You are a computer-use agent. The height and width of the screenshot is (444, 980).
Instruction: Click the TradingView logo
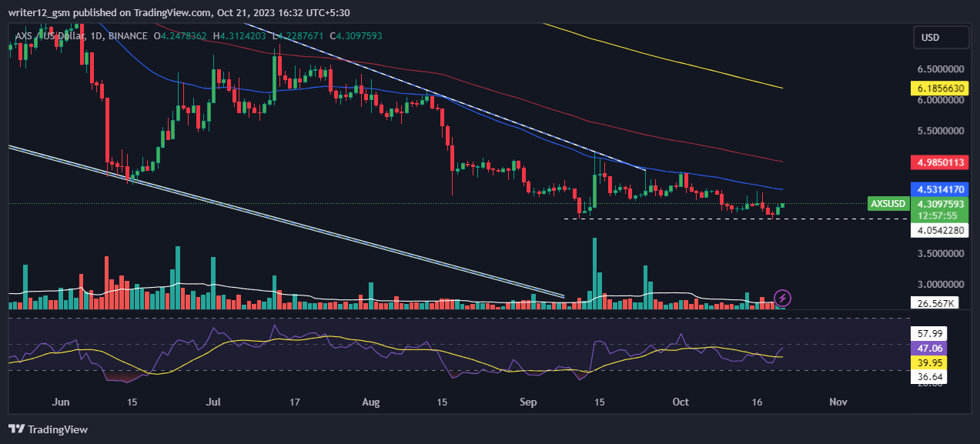tap(48, 429)
